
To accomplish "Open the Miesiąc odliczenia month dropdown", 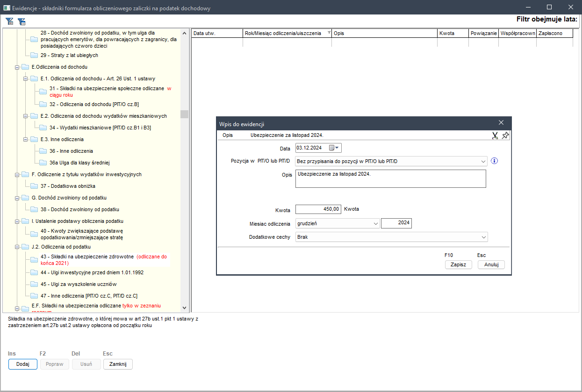I will (376, 224).
